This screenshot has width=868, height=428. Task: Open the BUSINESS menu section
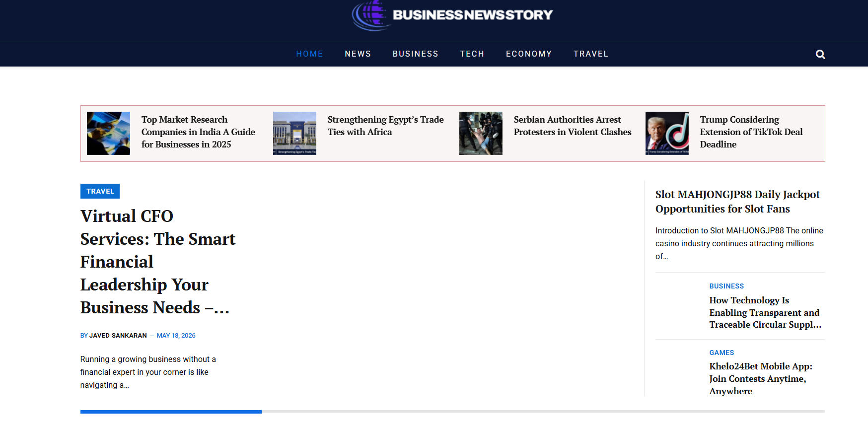click(x=415, y=54)
